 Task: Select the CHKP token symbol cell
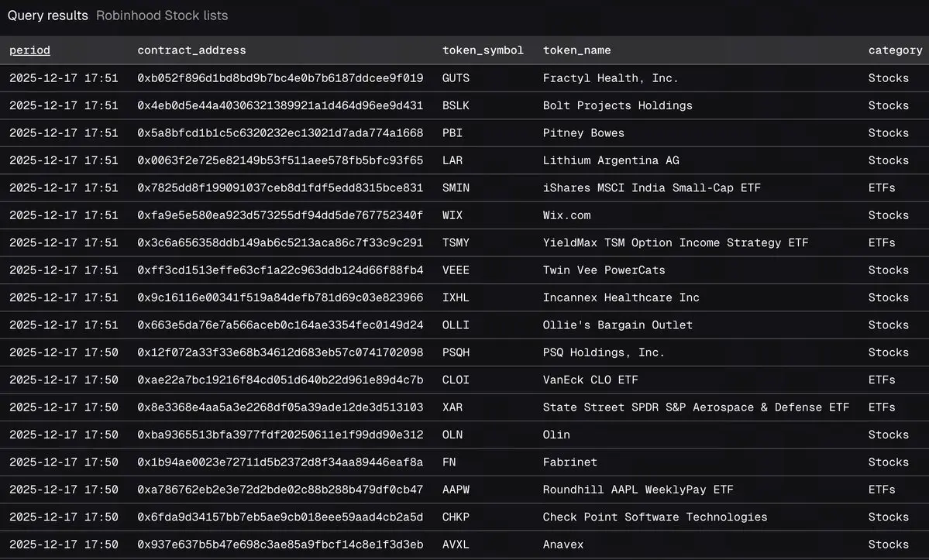(456, 517)
